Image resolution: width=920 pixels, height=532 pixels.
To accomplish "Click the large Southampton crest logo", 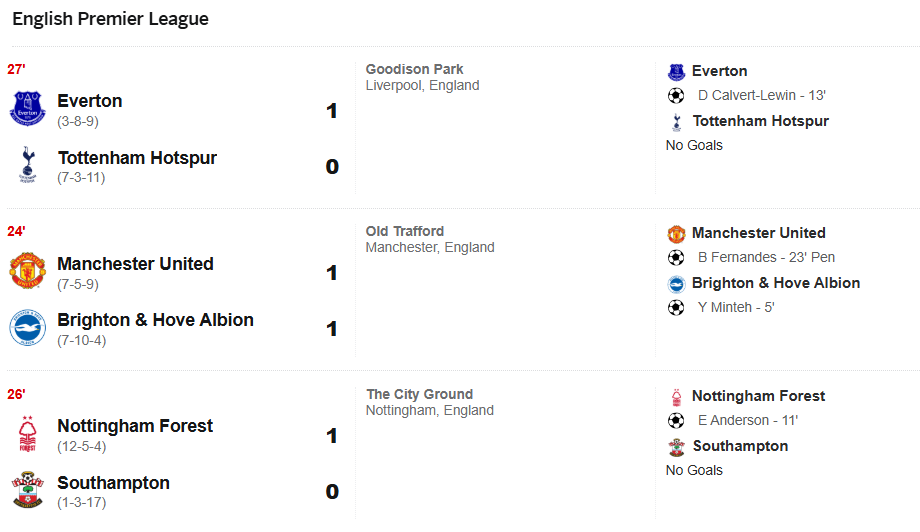I will coord(27,490).
